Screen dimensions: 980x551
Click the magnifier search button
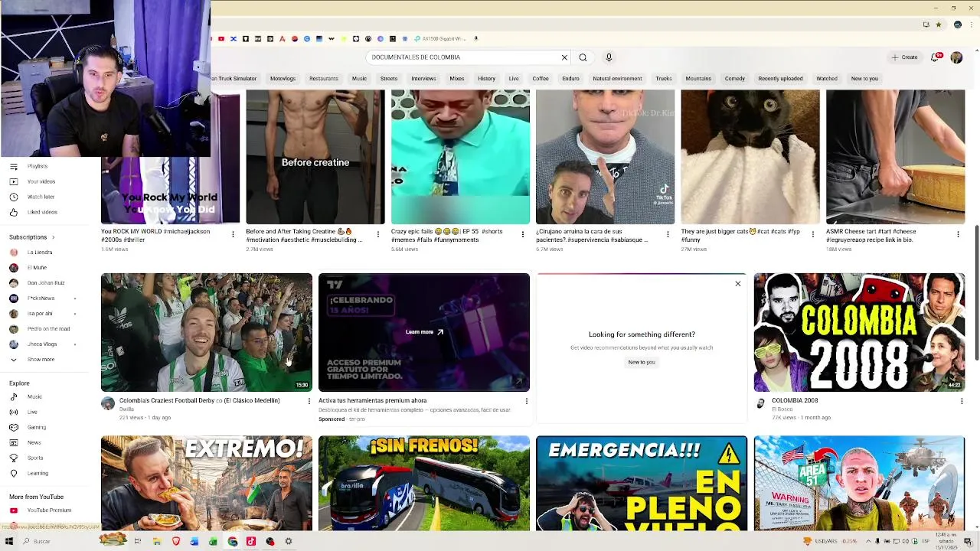pyautogui.click(x=583, y=57)
